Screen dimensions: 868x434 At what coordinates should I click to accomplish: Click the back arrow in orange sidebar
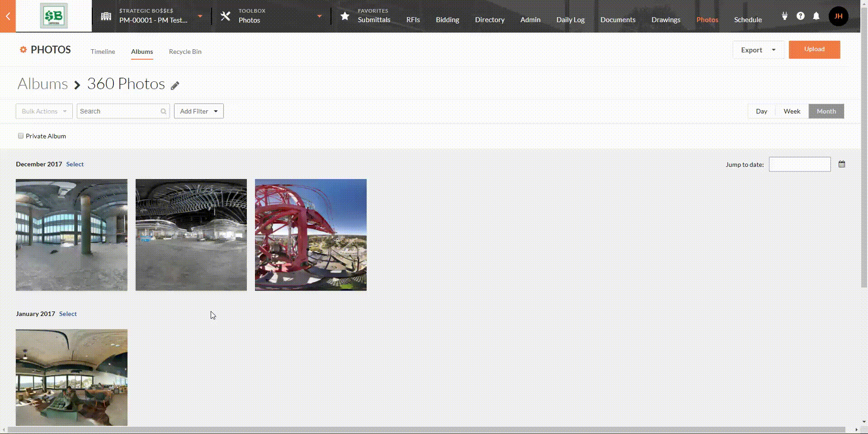pyautogui.click(x=8, y=16)
